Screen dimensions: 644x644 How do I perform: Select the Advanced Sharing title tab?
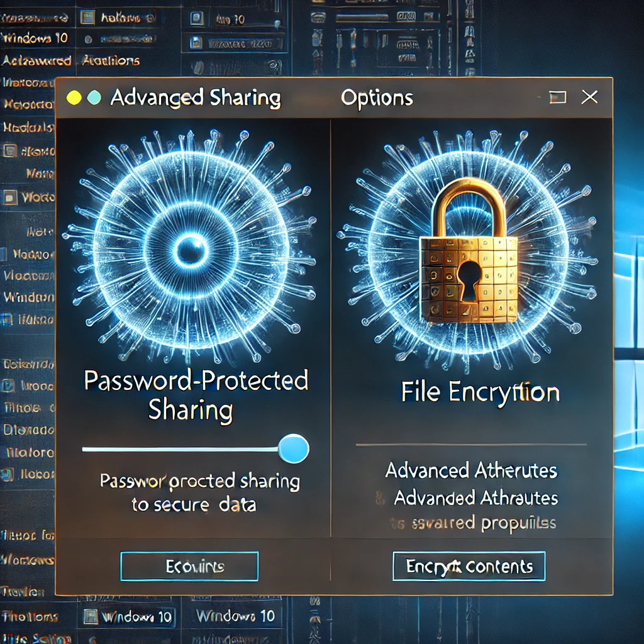coord(195,99)
